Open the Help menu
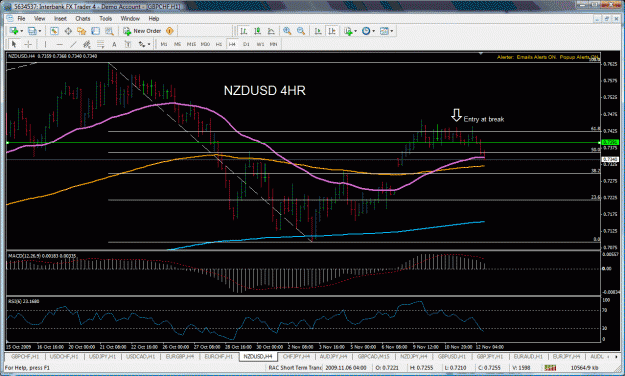The height and width of the screenshot is (376, 625). point(154,18)
